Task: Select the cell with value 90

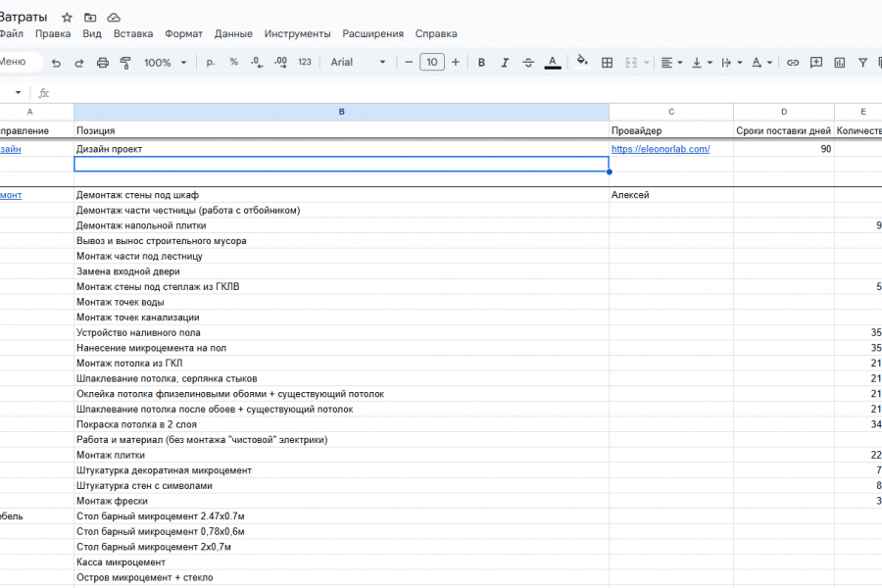Action: point(784,149)
